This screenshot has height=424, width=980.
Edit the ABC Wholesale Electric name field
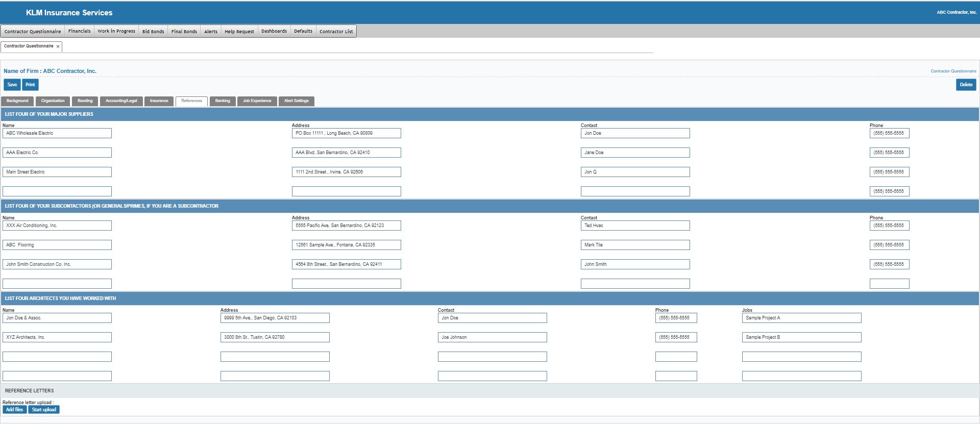[57, 133]
